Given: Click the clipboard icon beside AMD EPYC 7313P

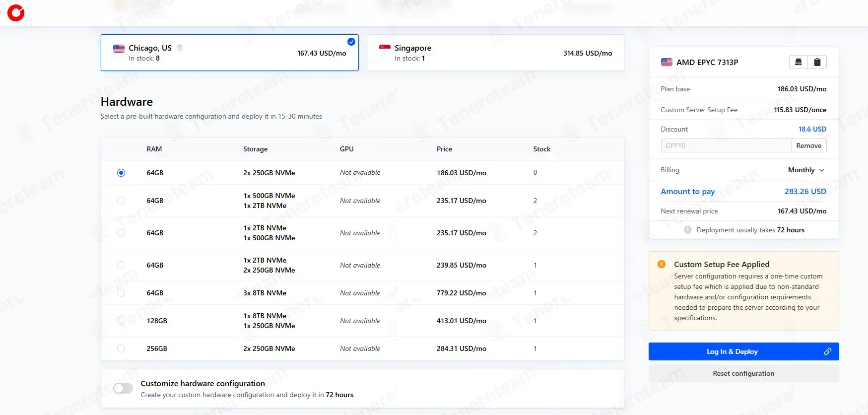Looking at the screenshot, I should coord(817,62).
